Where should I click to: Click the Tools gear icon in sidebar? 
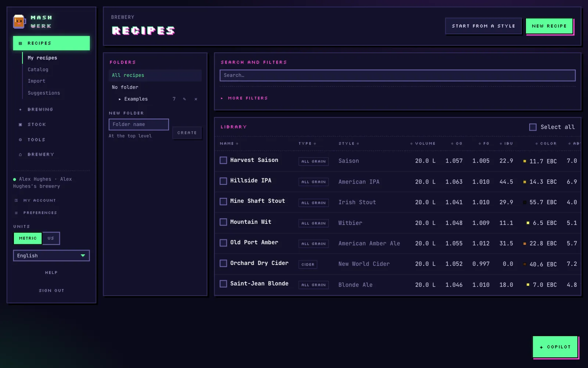tap(21, 140)
